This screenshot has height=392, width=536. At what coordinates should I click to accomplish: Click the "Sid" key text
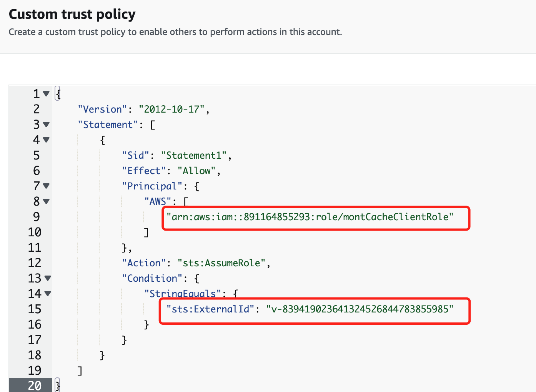coord(135,155)
